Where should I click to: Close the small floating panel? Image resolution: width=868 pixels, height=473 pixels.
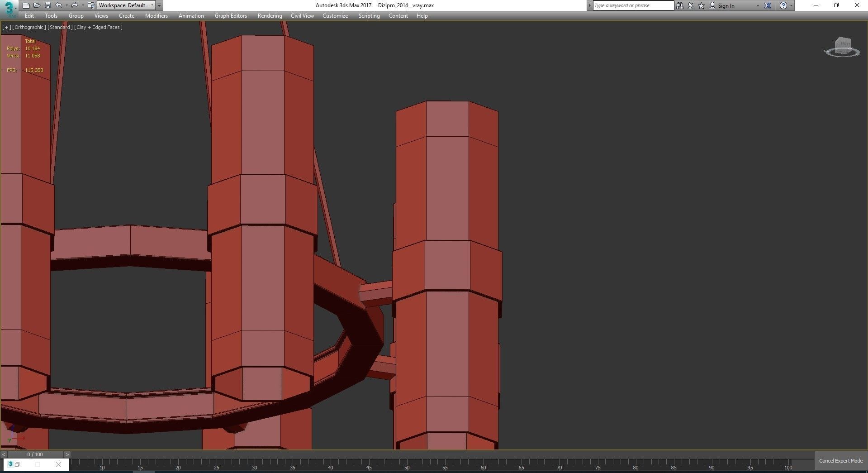pyautogui.click(x=58, y=464)
